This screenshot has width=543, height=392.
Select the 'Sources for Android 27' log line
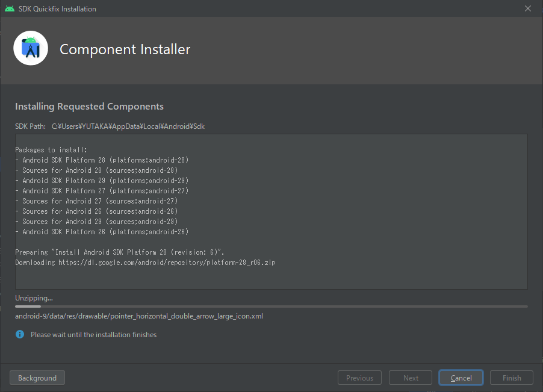pos(96,201)
